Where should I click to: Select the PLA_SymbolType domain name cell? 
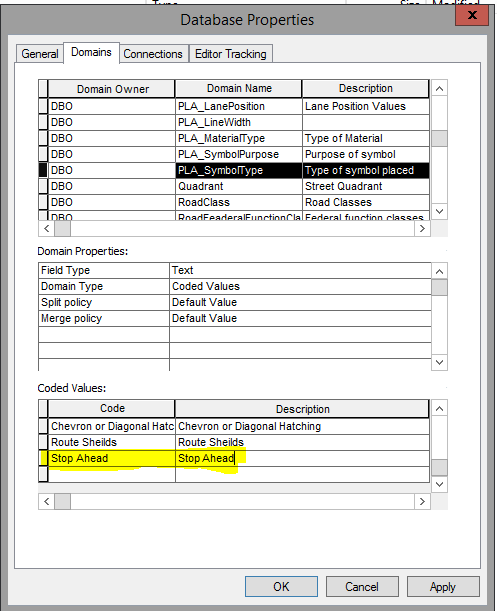tap(239, 170)
